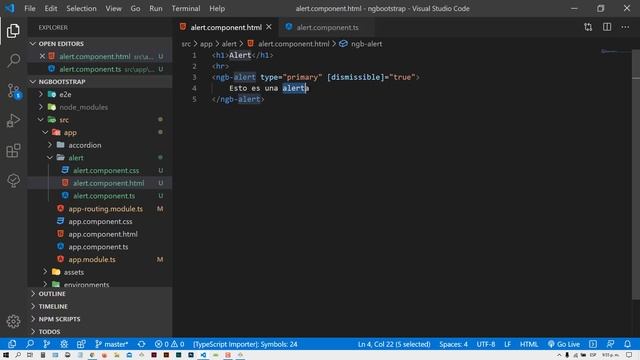Expand the e2e folder

click(x=100, y=94)
